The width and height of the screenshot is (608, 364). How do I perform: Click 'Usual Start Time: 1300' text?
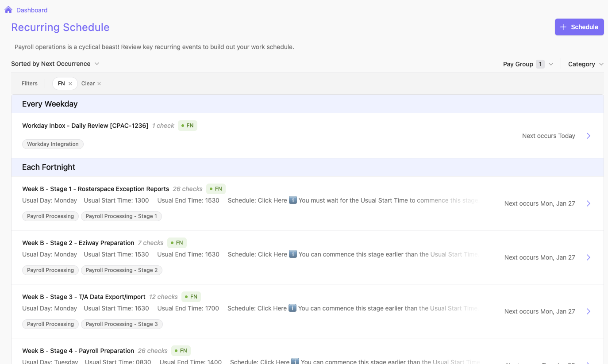(x=116, y=200)
